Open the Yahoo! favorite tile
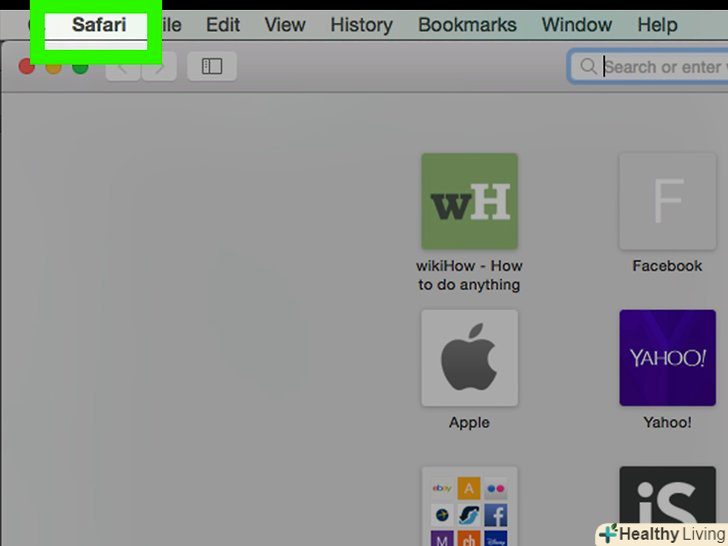Image resolution: width=728 pixels, height=546 pixels. click(x=668, y=358)
